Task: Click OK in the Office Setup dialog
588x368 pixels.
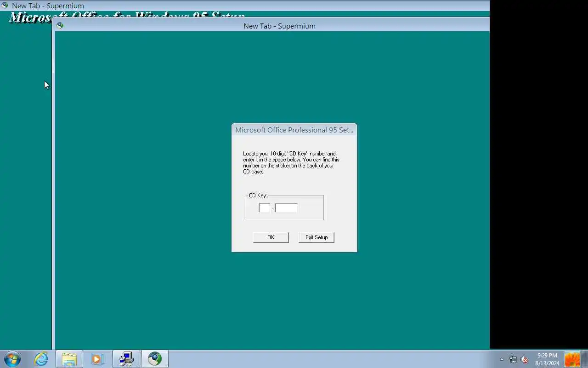Action: pyautogui.click(x=271, y=237)
